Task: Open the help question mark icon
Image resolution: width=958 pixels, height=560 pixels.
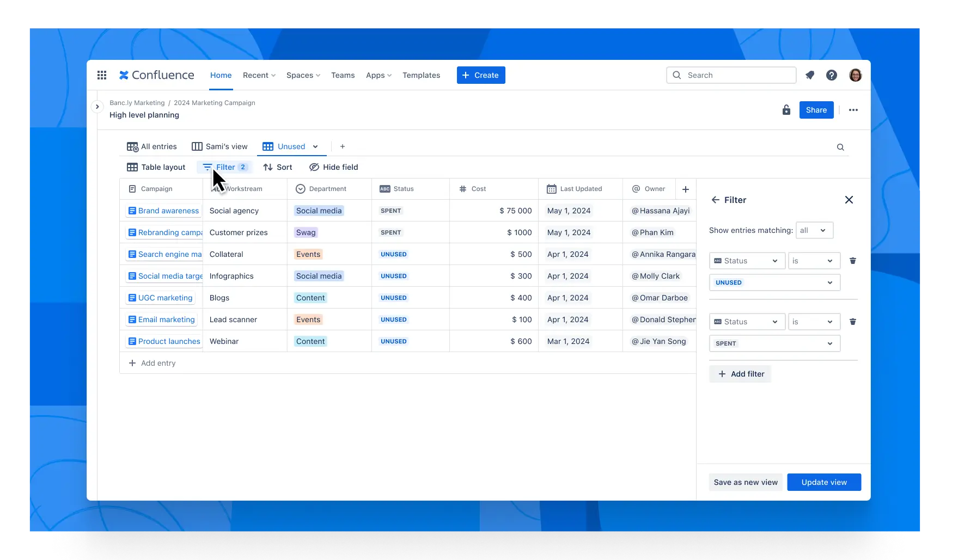Action: 831,75
